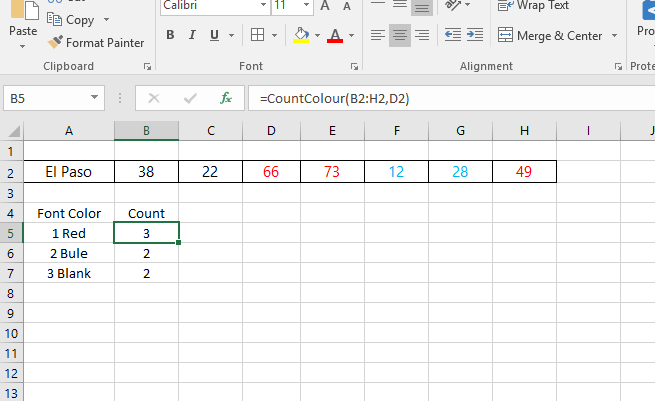Open the Fill Color dropdown arrow
655x401 pixels.
[317, 36]
